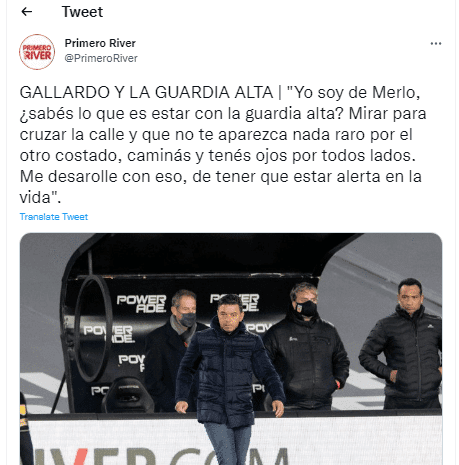The height and width of the screenshot is (465, 459).
Task: Click the man wearing the black face mask
Action: pos(306,347)
